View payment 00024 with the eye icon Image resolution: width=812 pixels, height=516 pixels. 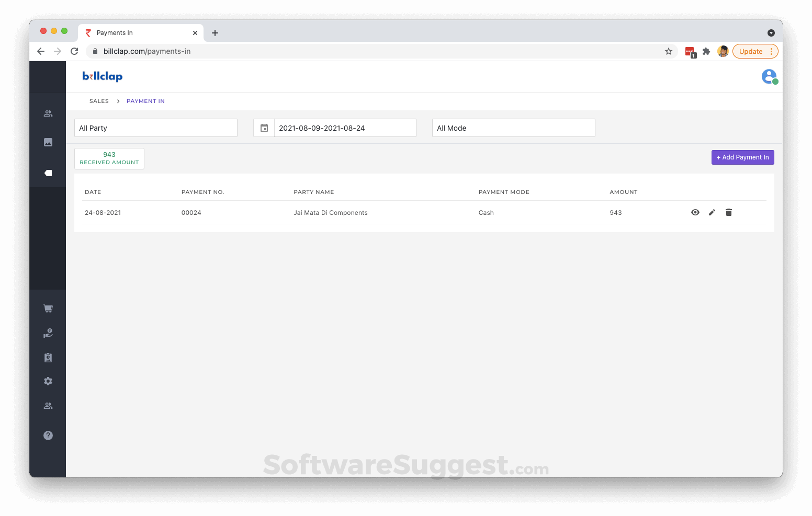[695, 212]
